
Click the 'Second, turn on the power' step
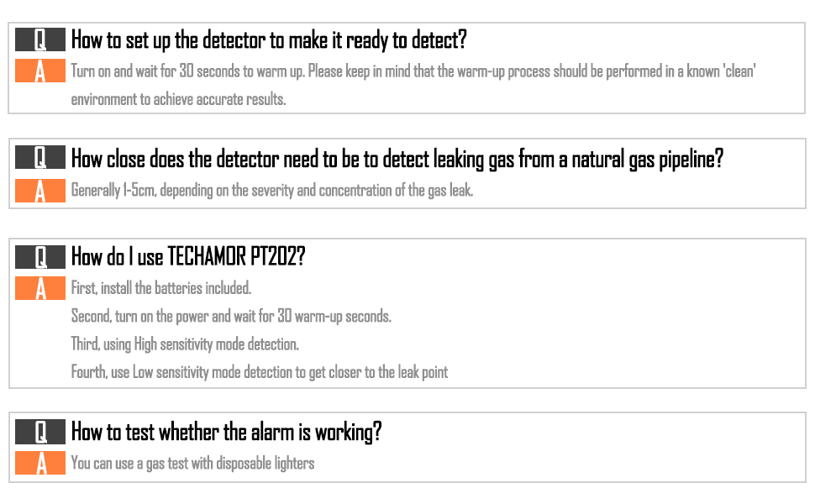pos(231,316)
